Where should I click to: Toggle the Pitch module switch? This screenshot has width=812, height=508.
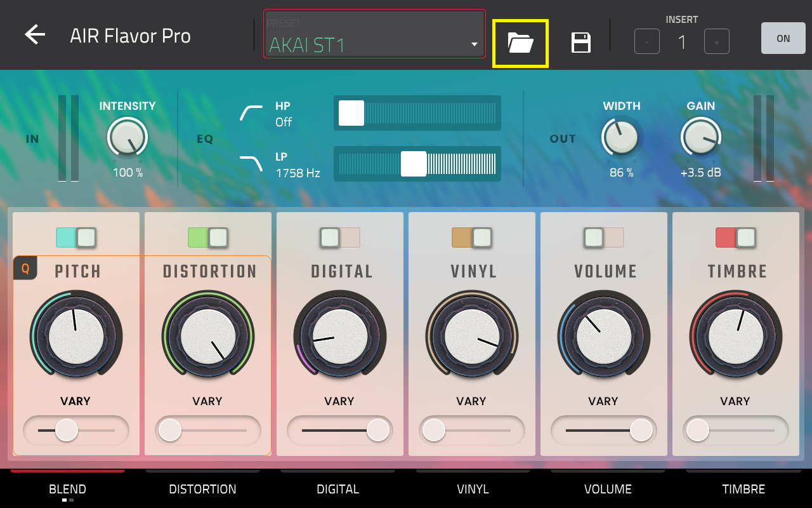point(76,237)
